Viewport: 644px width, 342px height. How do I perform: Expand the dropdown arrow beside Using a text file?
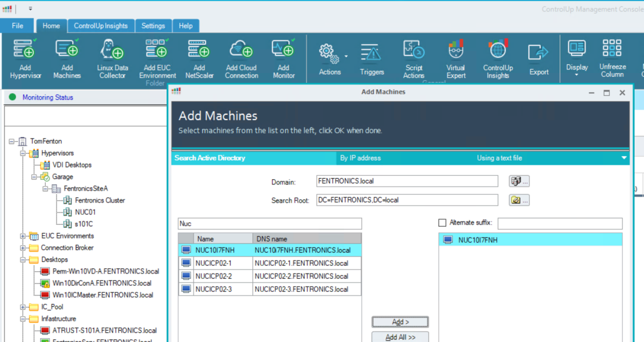pos(624,158)
